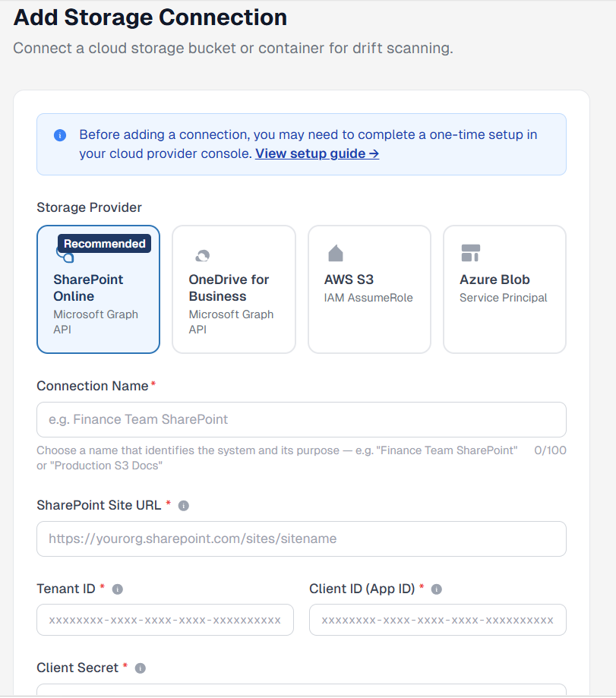Click the Connection Name label
Viewport: 616px width, 698px height.
click(93, 386)
